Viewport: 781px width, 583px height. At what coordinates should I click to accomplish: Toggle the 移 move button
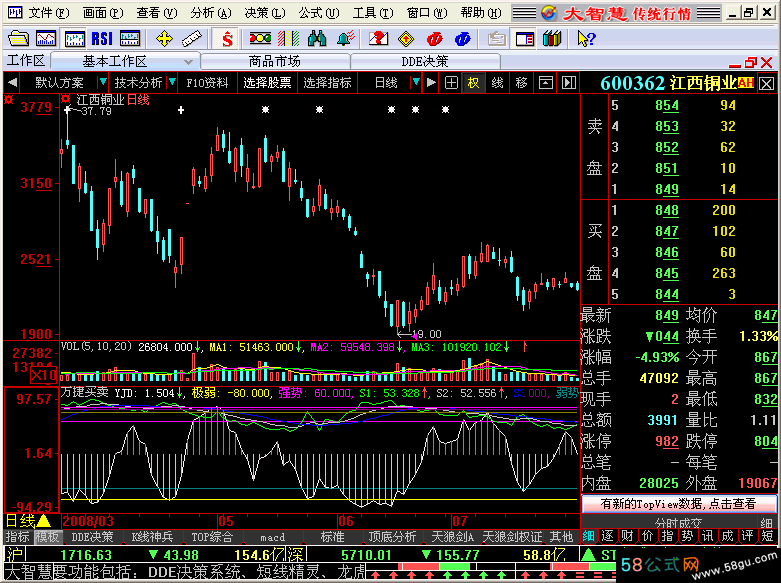click(521, 83)
